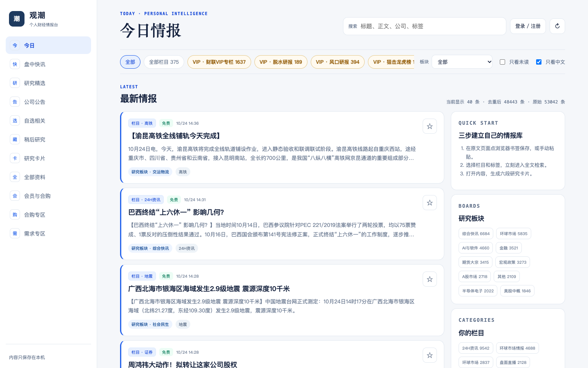Image resolution: width=588 pixels, height=368 pixels.
Task: Click the 栏目 · 24H资讯 tag
Action: click(146, 200)
